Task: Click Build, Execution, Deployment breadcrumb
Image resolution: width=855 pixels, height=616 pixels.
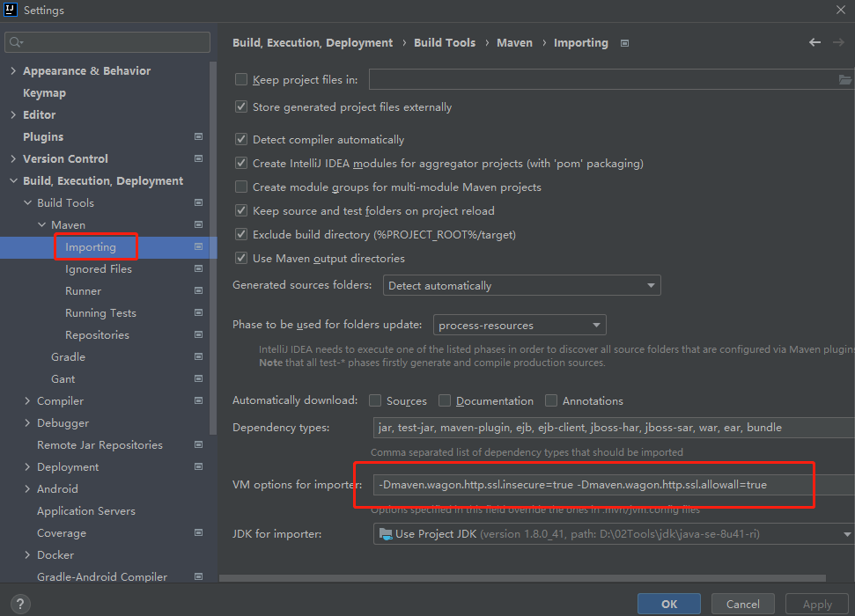Action: (313, 42)
